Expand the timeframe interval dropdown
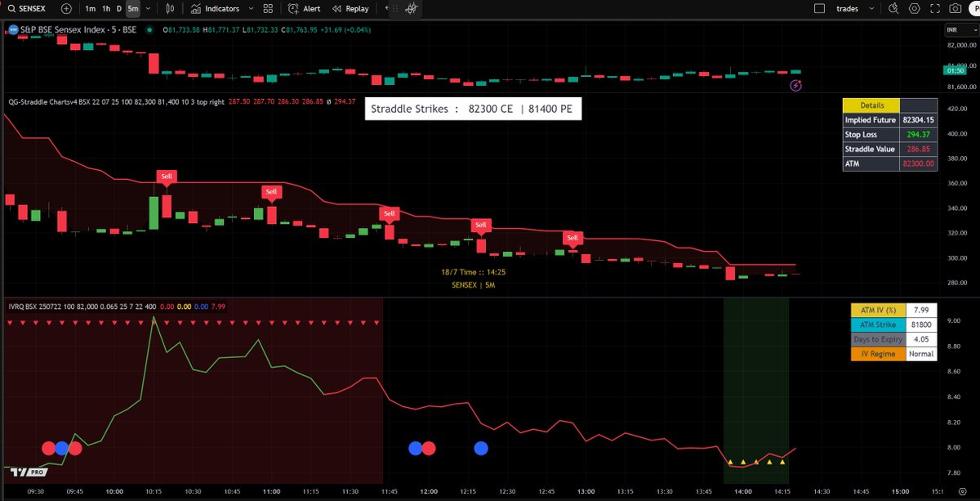The width and height of the screenshot is (980, 501). coord(147,8)
